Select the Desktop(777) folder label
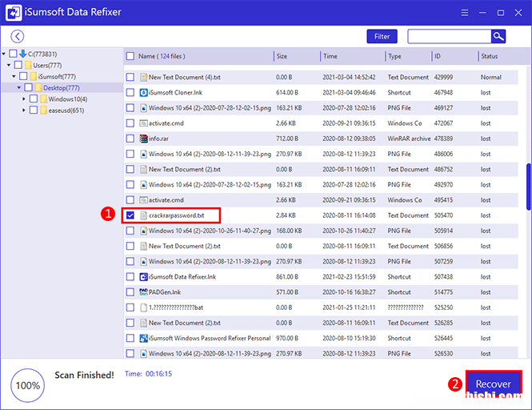The image size is (532, 410). (x=62, y=88)
